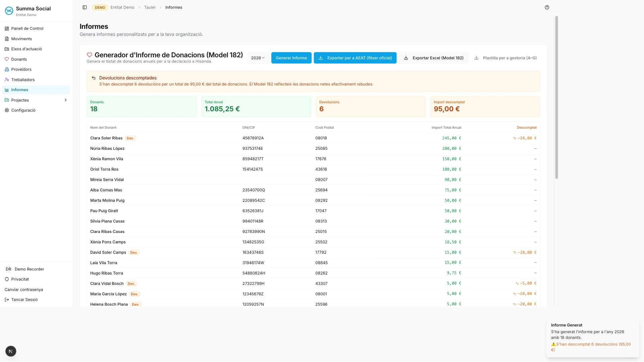This screenshot has width=644, height=362.
Task: Click the Tancar Sessió logout icon
Action: (7, 300)
